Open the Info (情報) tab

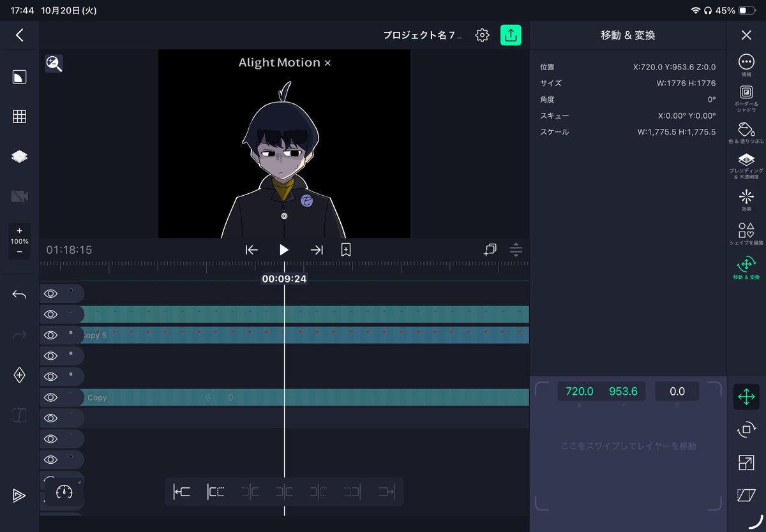tap(746, 65)
